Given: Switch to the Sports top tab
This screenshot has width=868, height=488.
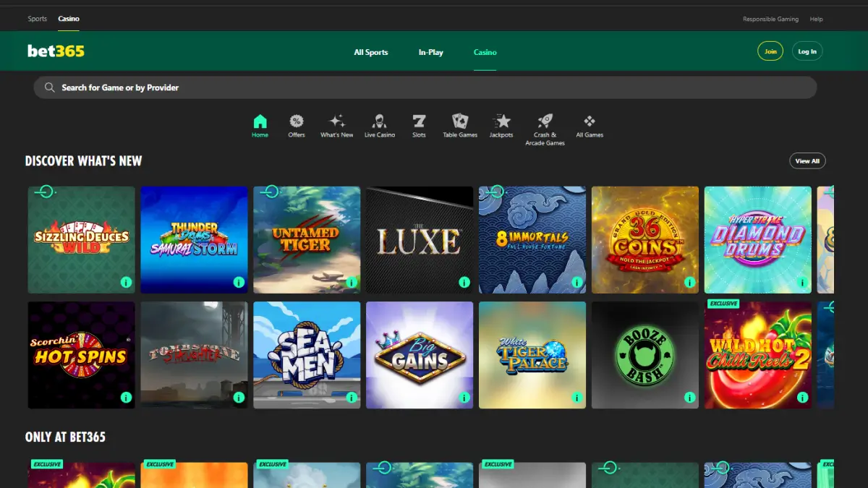Looking at the screenshot, I should [38, 19].
